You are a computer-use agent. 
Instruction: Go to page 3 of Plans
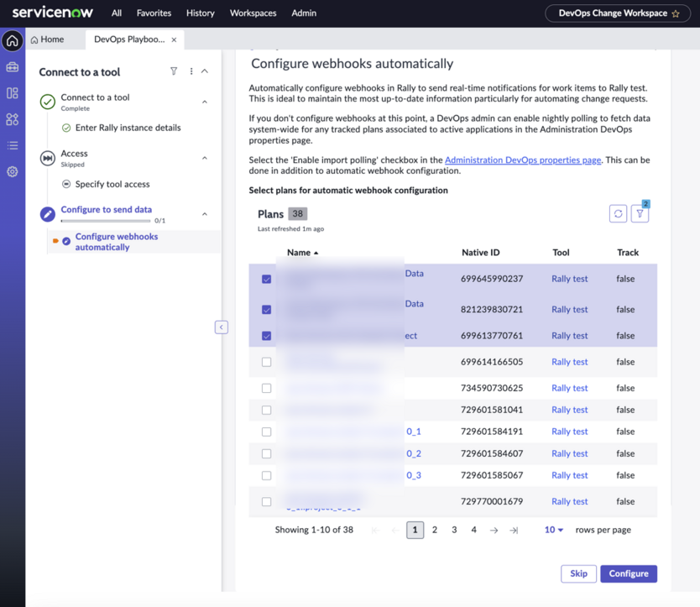tap(454, 530)
